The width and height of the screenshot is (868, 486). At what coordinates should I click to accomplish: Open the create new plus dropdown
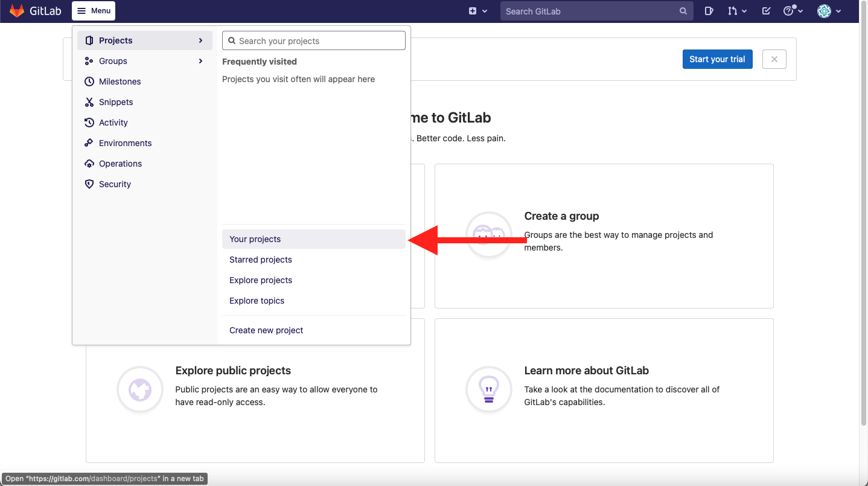478,11
